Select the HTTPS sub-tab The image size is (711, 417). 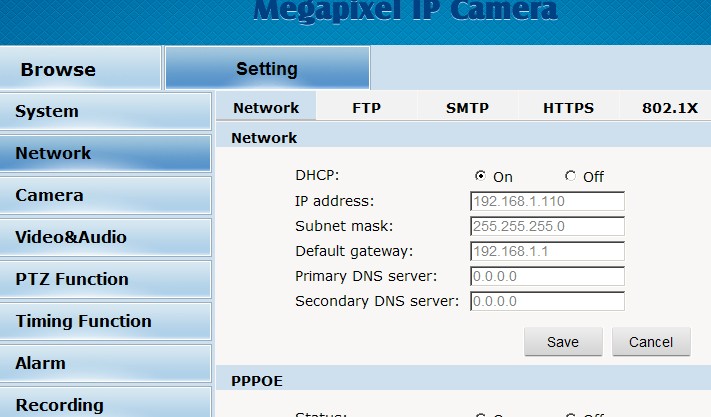(568, 108)
